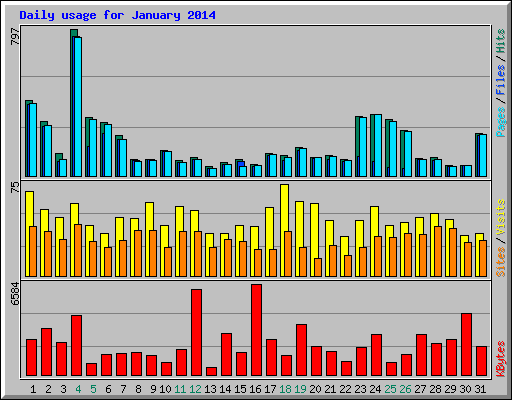Click the orange sites bar for day 20

click(318, 267)
